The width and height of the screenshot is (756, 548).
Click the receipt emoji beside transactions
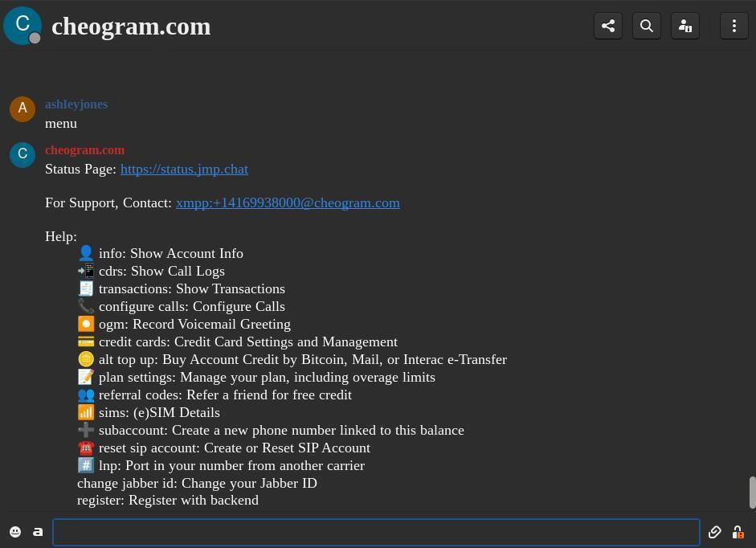pyautogui.click(x=86, y=288)
